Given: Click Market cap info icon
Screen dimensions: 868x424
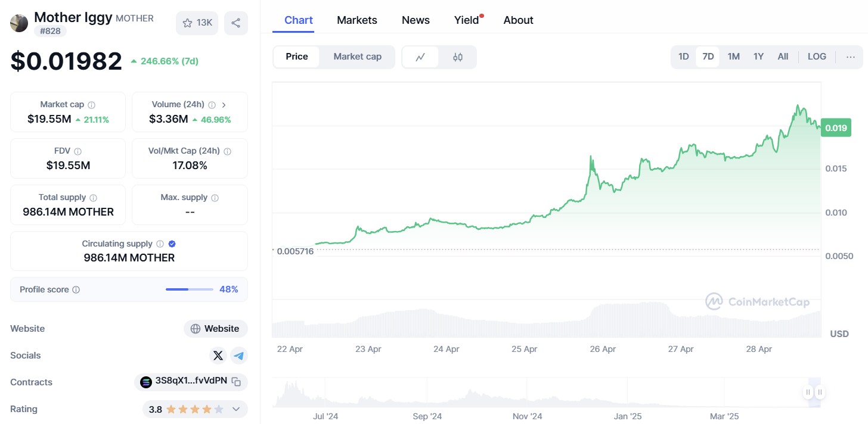Looking at the screenshot, I should pyautogui.click(x=91, y=105).
